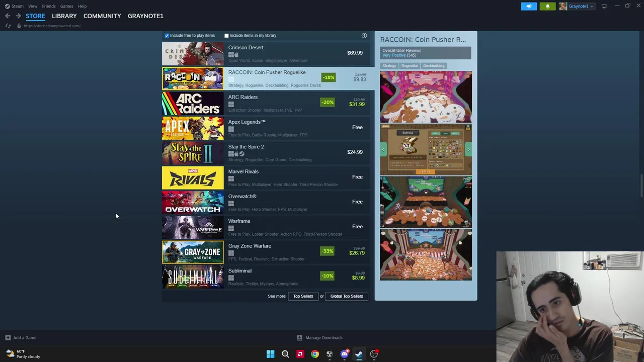Open the Warframe capsule image
Image resolution: width=644 pixels, height=362 pixels.
click(193, 227)
